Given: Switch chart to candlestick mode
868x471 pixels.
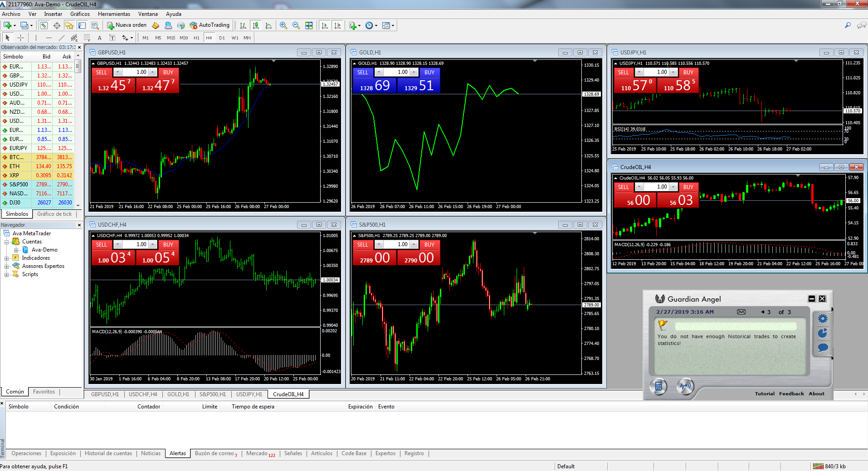Looking at the screenshot, I should click(256, 25).
